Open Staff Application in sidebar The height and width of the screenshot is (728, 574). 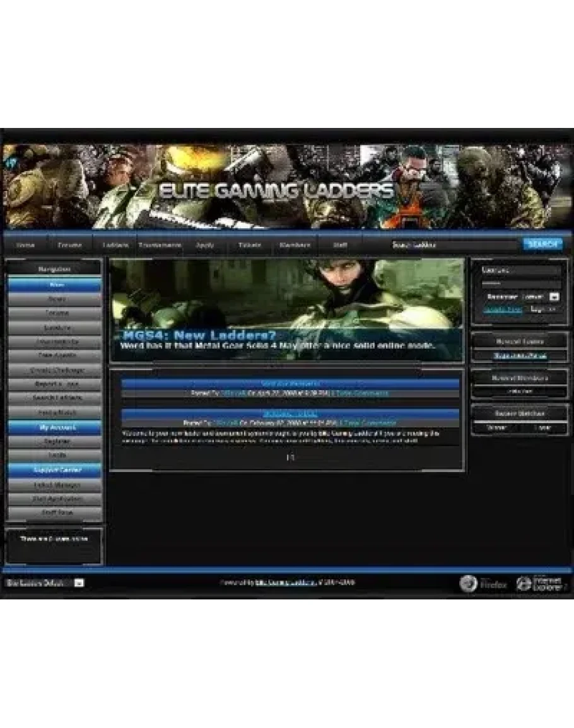54,499
